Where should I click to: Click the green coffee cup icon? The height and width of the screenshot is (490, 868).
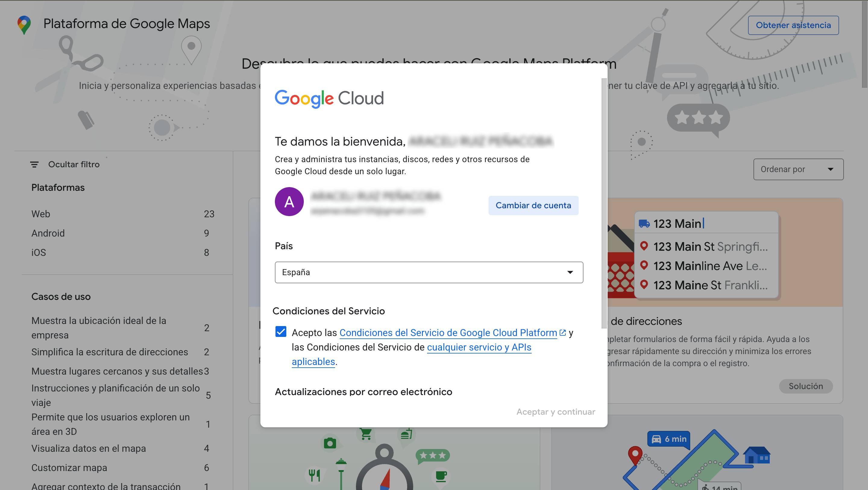coord(441,476)
